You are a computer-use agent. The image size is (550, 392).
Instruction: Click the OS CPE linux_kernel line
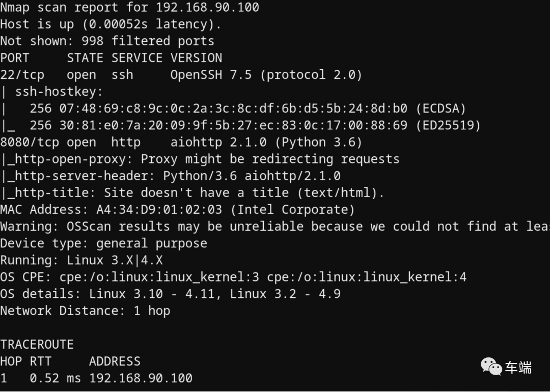(x=233, y=277)
